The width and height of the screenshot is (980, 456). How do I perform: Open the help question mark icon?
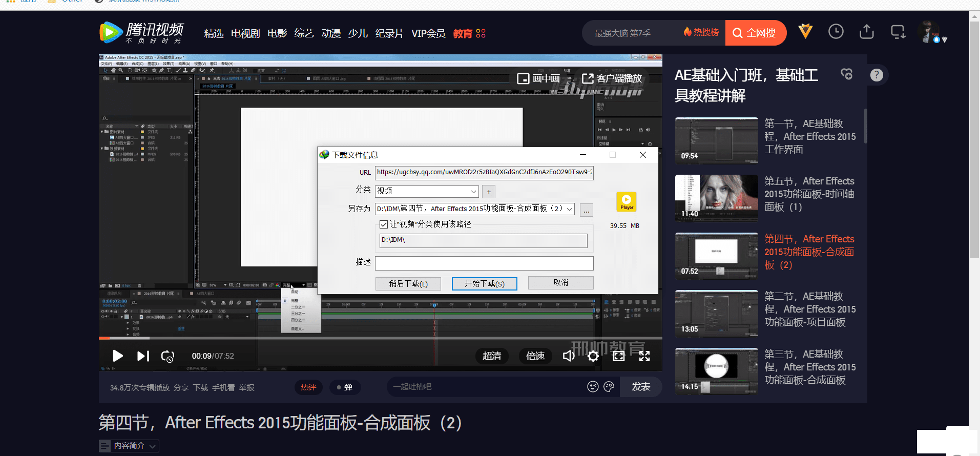tap(877, 75)
